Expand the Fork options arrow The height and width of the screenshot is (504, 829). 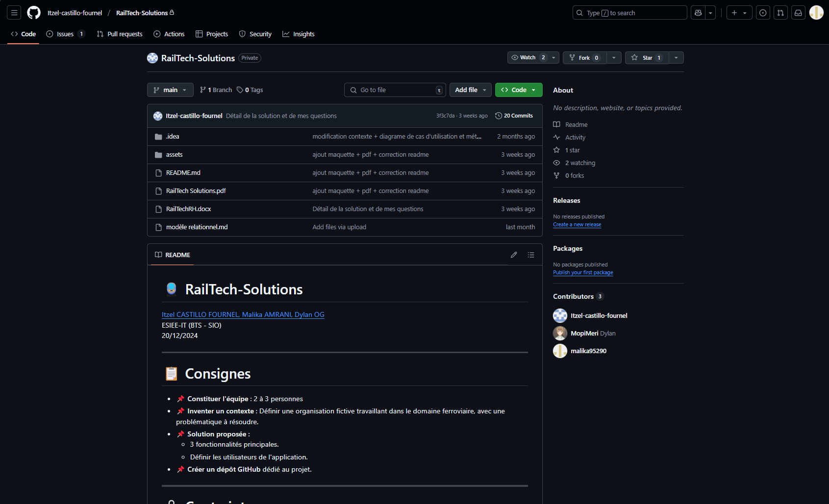614,58
